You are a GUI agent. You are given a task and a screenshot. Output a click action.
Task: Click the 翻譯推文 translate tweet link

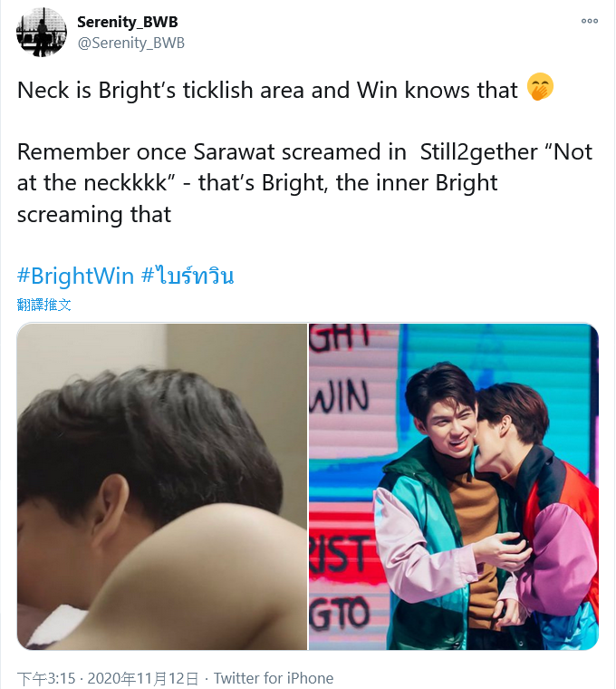43,304
